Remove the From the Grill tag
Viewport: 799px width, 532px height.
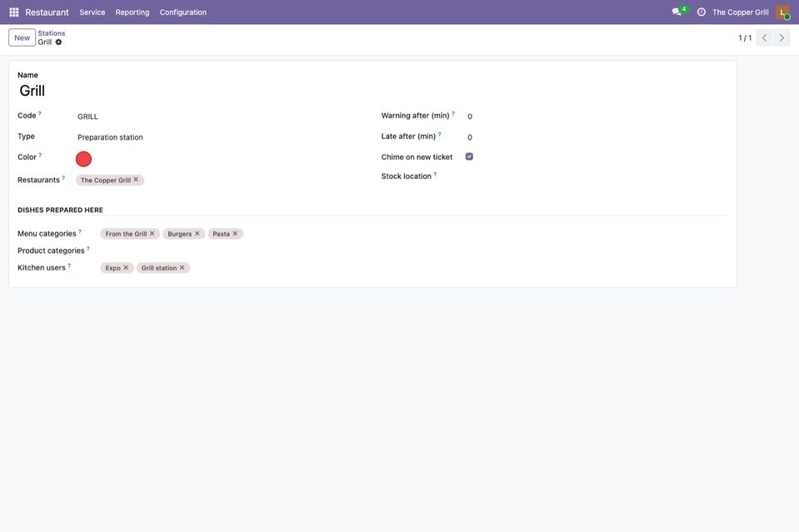[x=152, y=234]
